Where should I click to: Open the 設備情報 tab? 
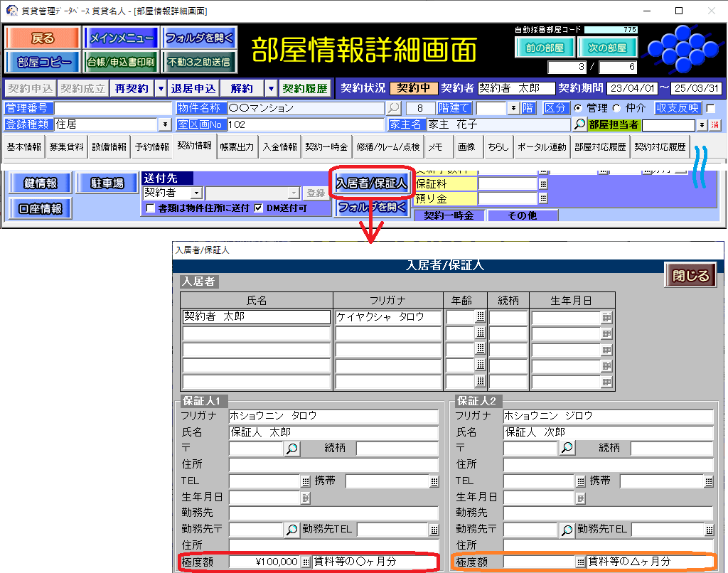pyautogui.click(x=109, y=147)
